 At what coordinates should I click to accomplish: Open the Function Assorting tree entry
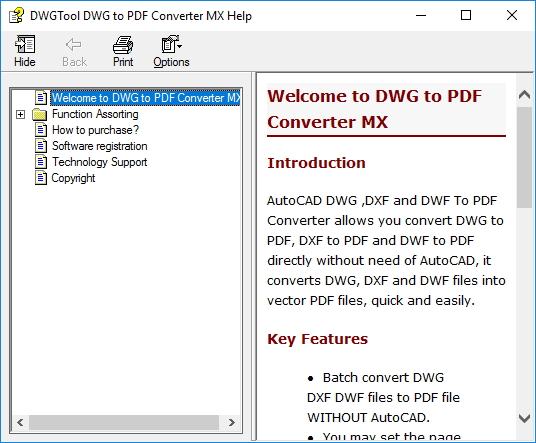pos(95,114)
